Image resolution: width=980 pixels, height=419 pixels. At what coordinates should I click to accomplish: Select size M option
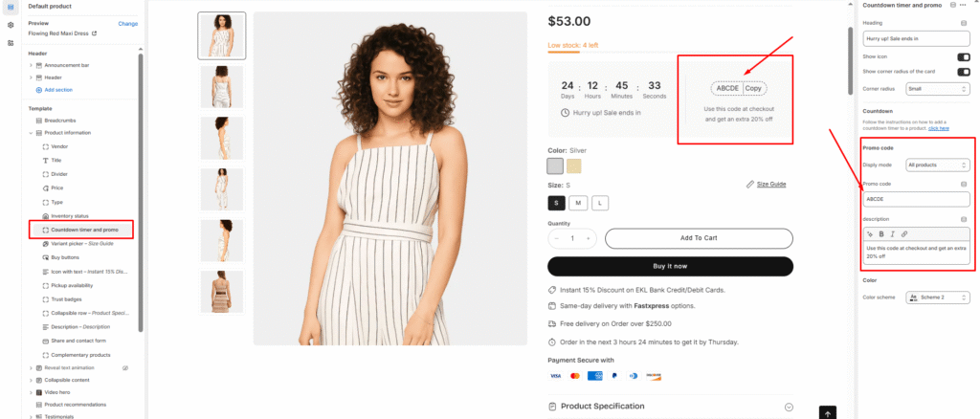pyautogui.click(x=577, y=203)
